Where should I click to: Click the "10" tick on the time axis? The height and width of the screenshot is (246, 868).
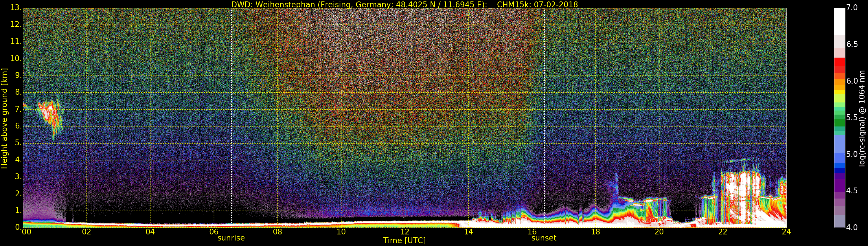[341, 232]
